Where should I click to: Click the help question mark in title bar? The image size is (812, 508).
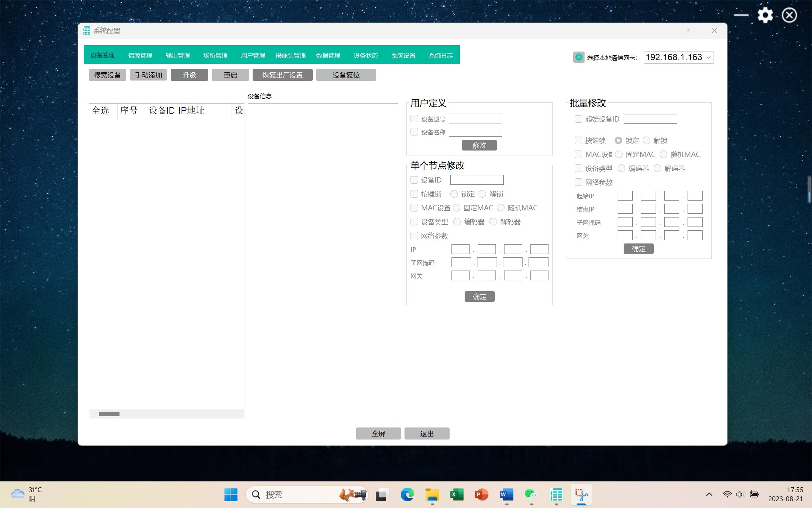[x=688, y=31]
